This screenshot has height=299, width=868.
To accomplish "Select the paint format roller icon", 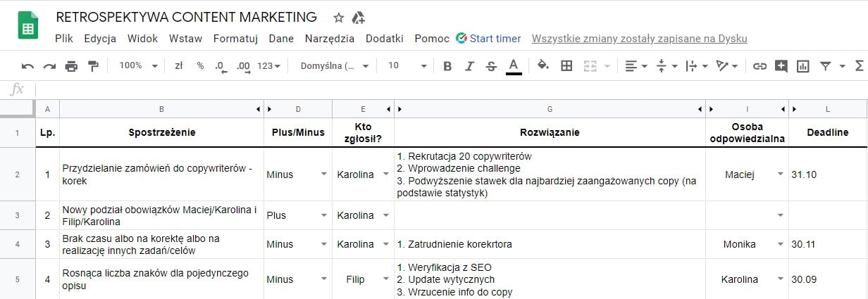I will (x=93, y=66).
